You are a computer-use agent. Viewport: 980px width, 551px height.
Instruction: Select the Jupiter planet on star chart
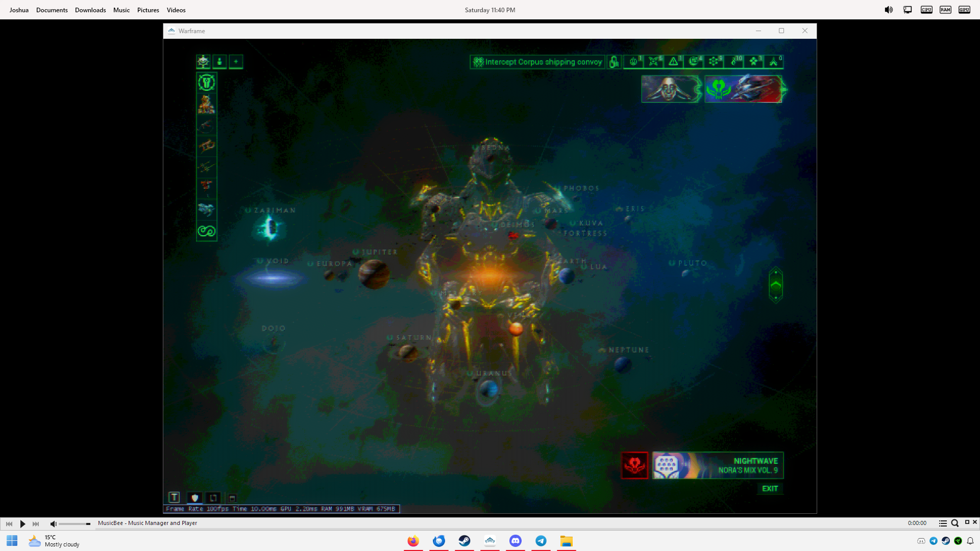coord(374,274)
